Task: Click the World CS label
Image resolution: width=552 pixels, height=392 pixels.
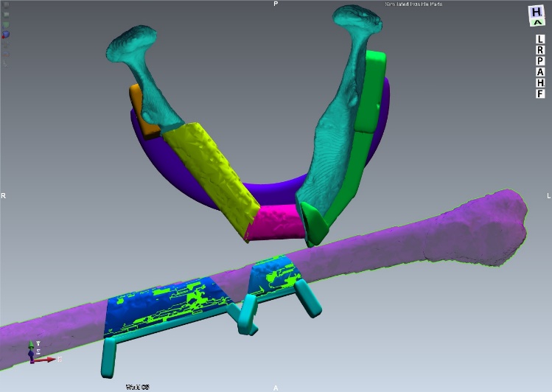Action: (138, 386)
